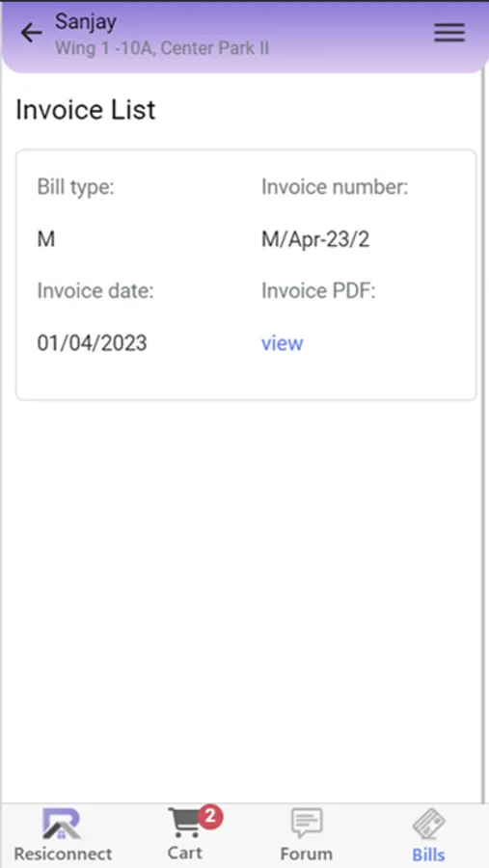Click the user name Sanjay

[86, 22]
